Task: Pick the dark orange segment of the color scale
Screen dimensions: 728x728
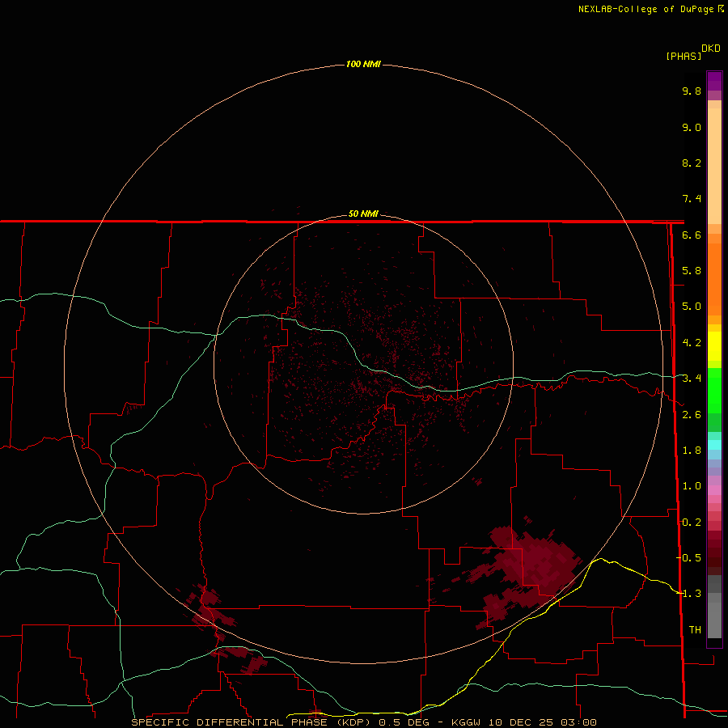Action: tap(714, 279)
